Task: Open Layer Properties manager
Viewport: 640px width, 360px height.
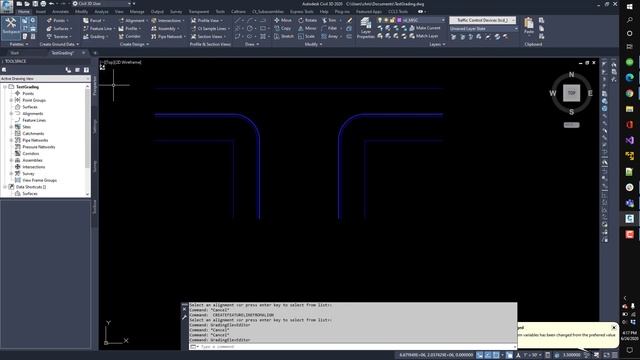Action: point(366,28)
